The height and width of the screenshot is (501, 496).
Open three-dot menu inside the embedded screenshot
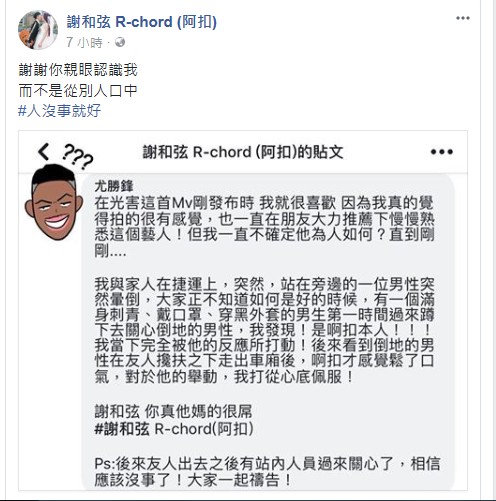coord(441,152)
